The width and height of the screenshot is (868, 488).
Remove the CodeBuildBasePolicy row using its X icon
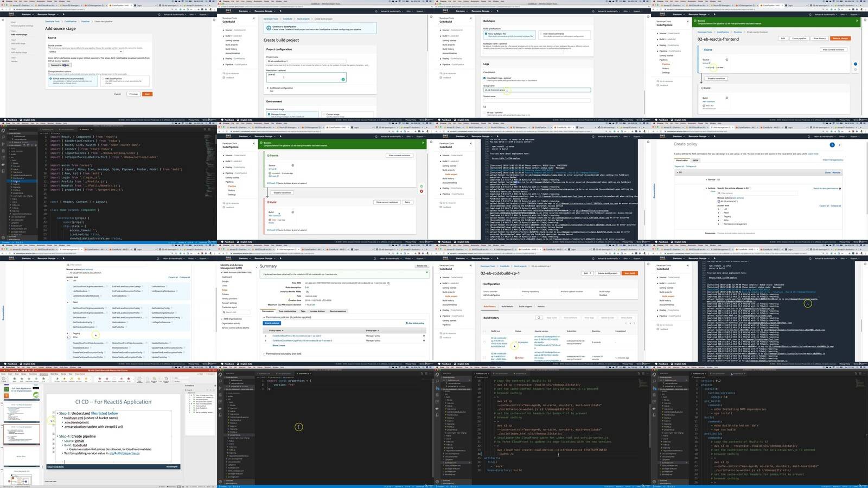coord(424,336)
